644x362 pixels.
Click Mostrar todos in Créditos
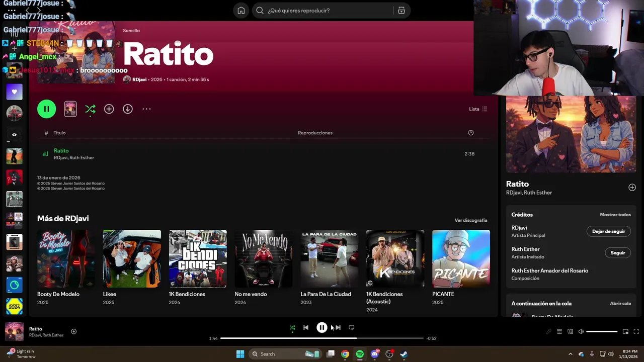pyautogui.click(x=615, y=215)
